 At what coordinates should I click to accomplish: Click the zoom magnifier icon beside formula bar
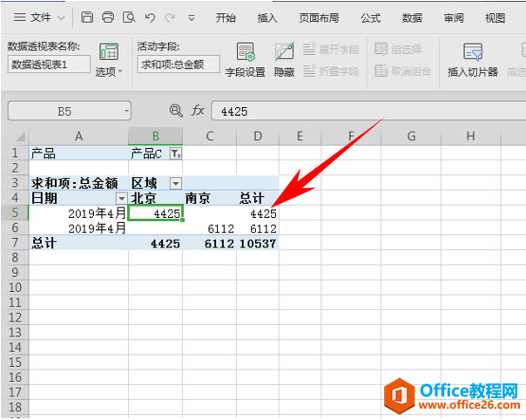176,111
